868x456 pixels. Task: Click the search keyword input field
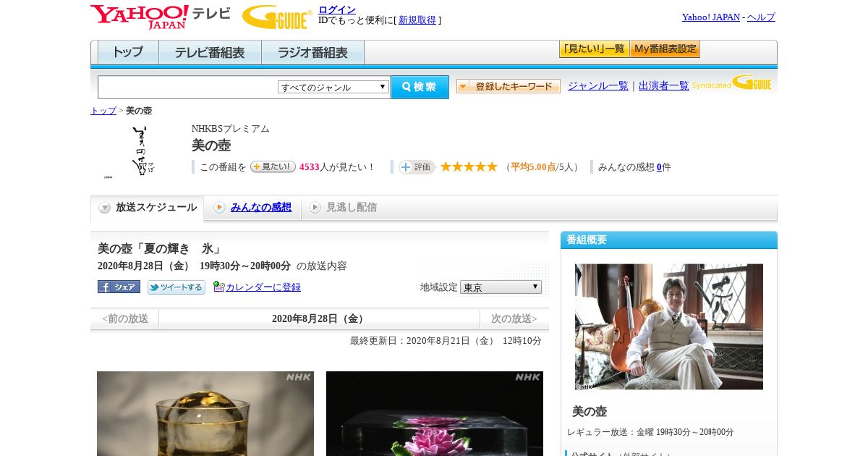pos(188,87)
